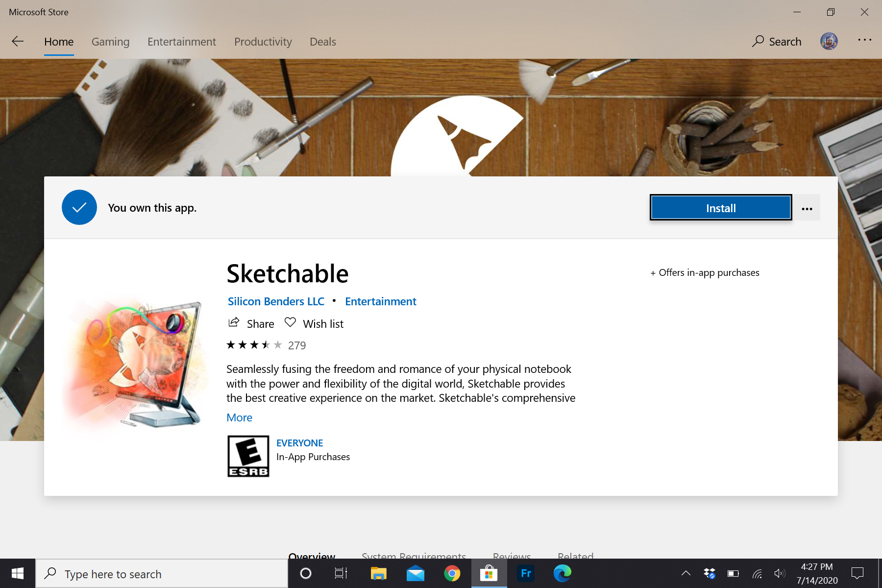The image size is (882, 588).
Task: Click the magnifier icon beside Search
Action: pos(758,41)
